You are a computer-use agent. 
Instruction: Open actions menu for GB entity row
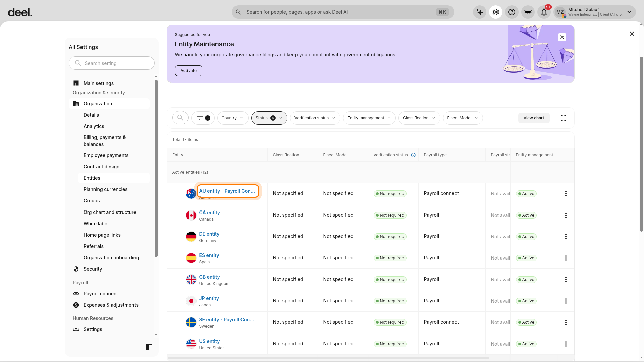[566, 280]
